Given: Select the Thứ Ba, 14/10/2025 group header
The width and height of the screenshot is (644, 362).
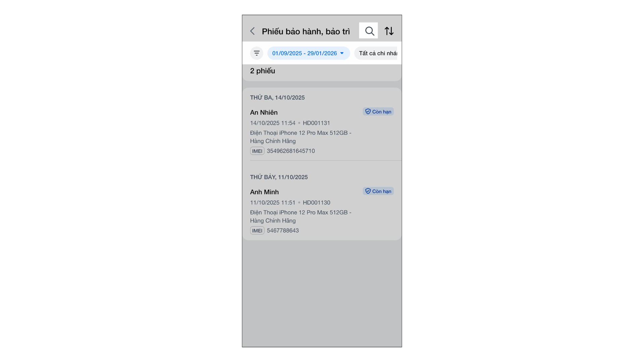Looking at the screenshot, I should coord(277,98).
